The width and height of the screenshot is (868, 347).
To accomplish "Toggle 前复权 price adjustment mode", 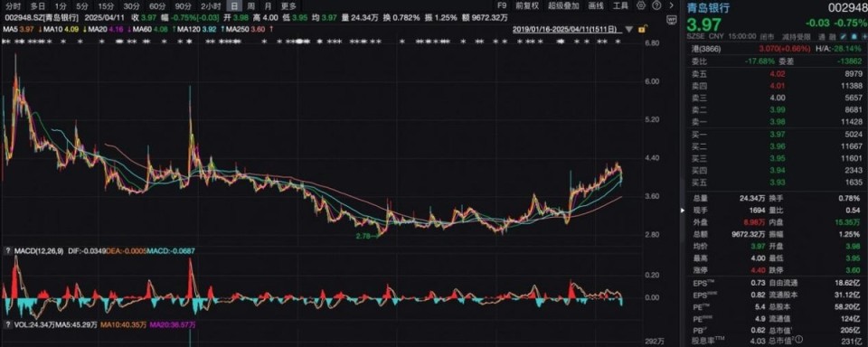I will (x=527, y=6).
